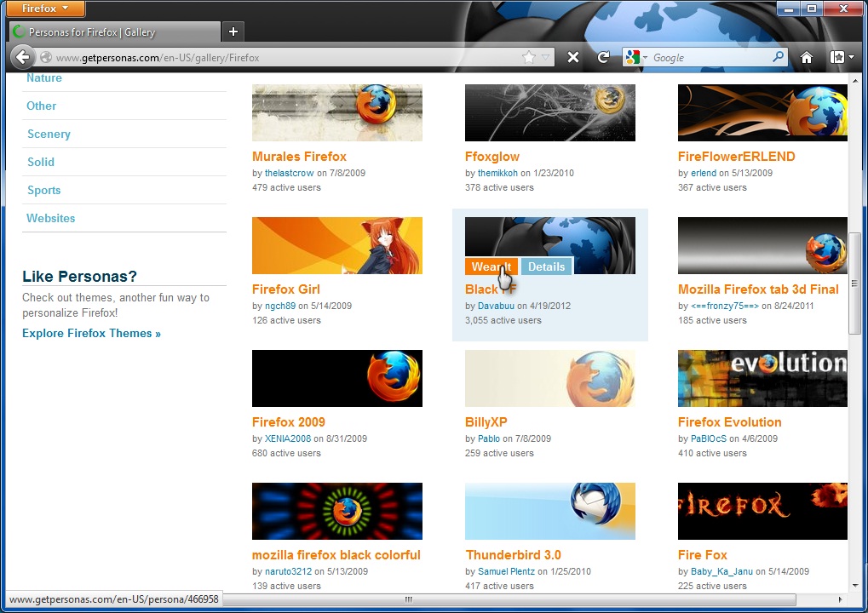Open author themikkoh's profile link
The width and height of the screenshot is (868, 613).
click(497, 173)
